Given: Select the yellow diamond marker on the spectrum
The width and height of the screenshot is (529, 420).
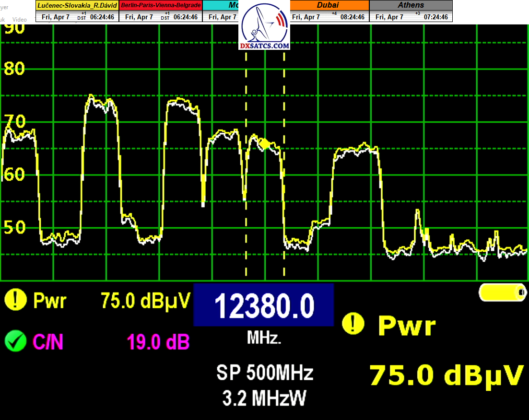Looking at the screenshot, I should (264, 143).
